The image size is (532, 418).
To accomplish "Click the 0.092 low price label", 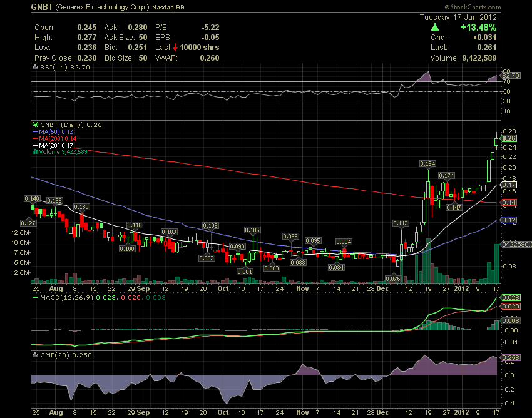I will 207,258.
